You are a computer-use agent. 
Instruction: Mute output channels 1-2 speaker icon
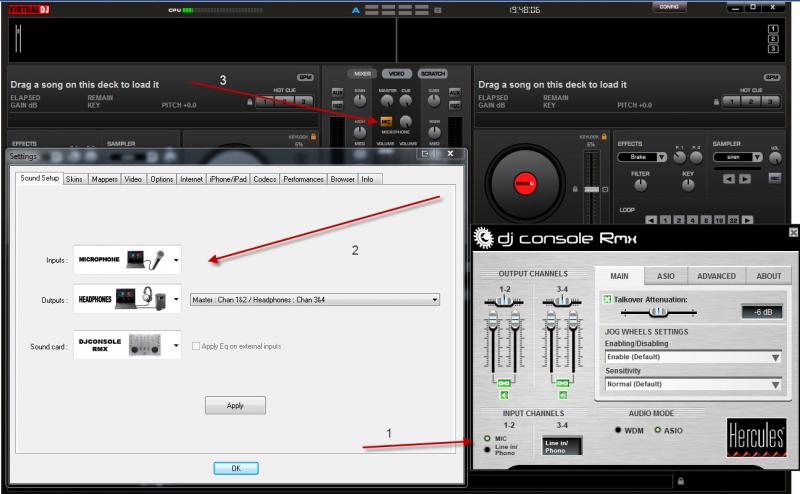504,395
